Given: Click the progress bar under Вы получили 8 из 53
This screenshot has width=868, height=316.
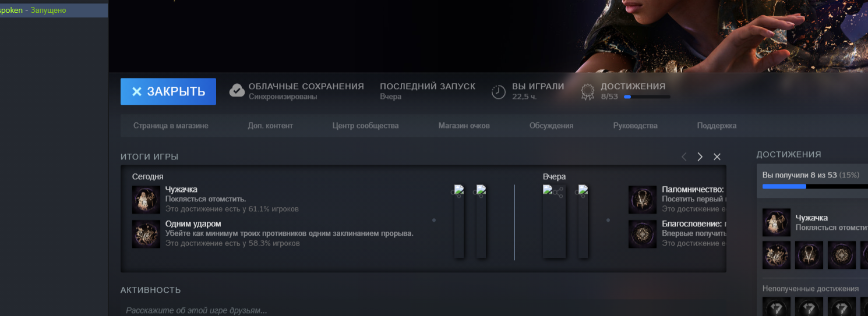Looking at the screenshot, I should 815,187.
